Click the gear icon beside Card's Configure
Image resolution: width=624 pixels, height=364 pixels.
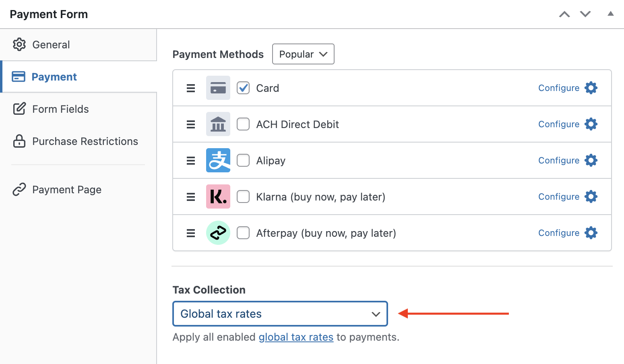(x=591, y=88)
